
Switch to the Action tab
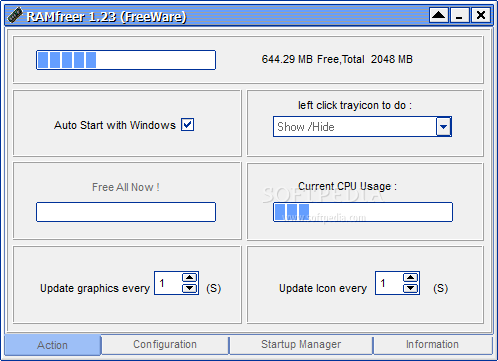click(53, 345)
